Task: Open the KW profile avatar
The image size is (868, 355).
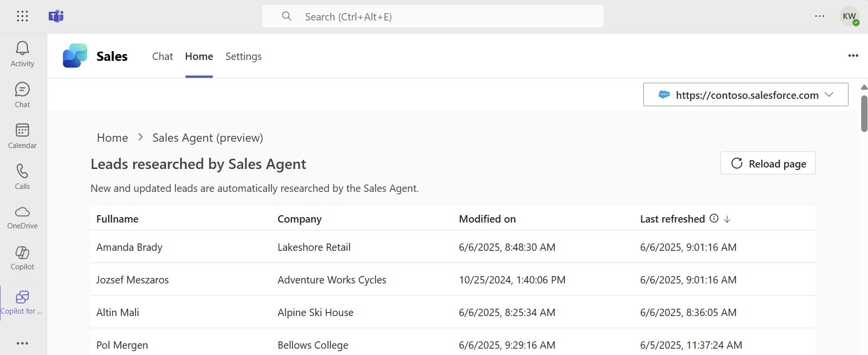Action: pos(849,17)
